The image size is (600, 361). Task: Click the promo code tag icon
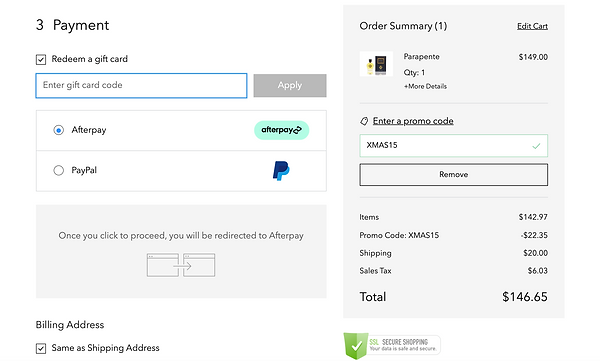[364, 121]
